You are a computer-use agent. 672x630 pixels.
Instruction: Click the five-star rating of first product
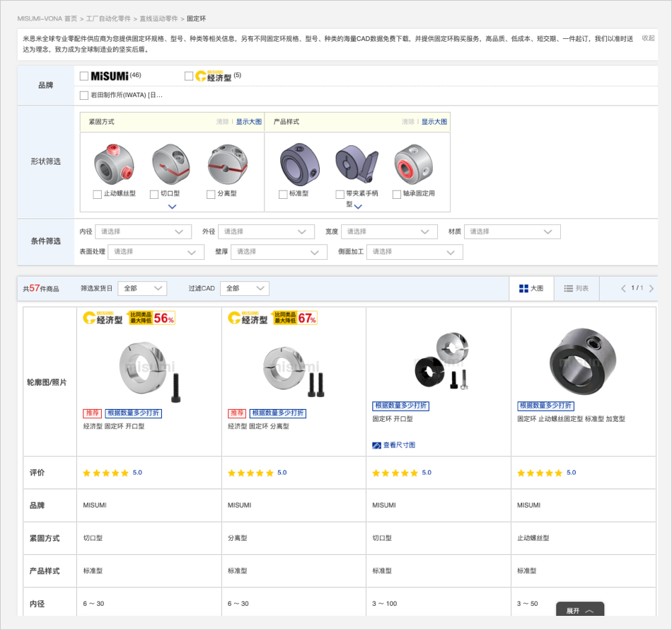106,473
